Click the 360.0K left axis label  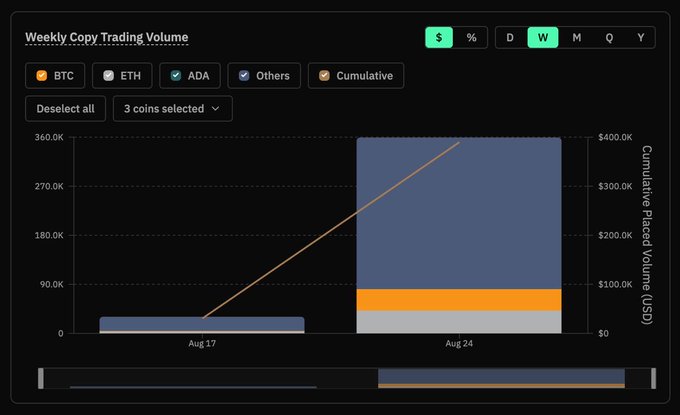tap(49, 137)
